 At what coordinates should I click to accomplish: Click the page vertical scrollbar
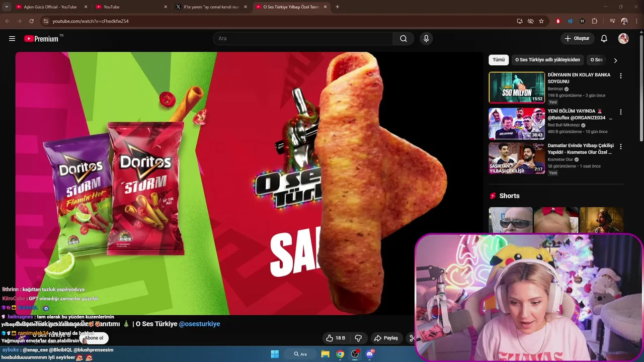[641, 88]
